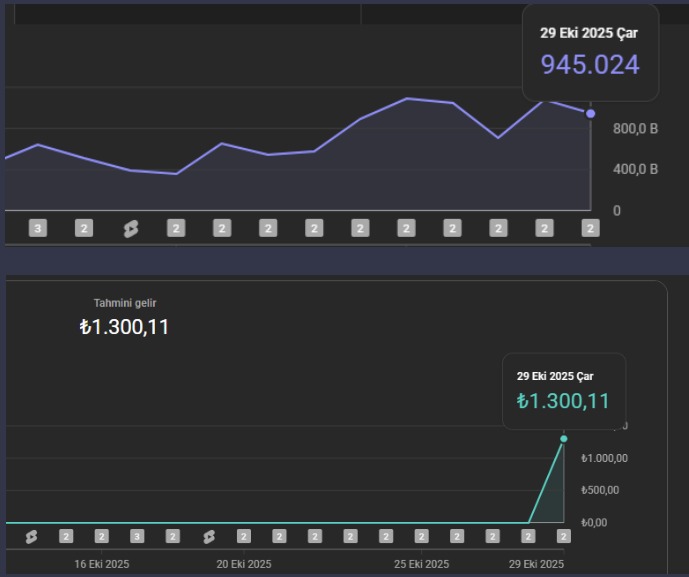Click the '20 Eki 2025' date axis label
Viewport: 689px width, 577px height.
[244, 564]
